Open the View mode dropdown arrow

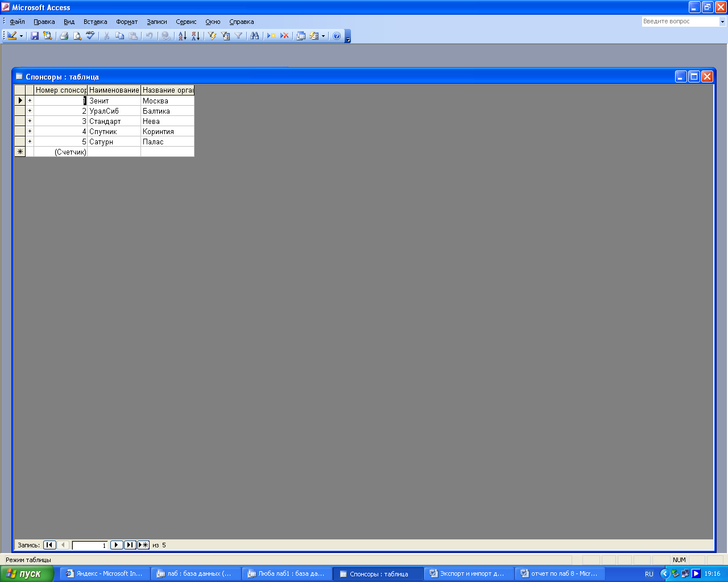tap(22, 36)
